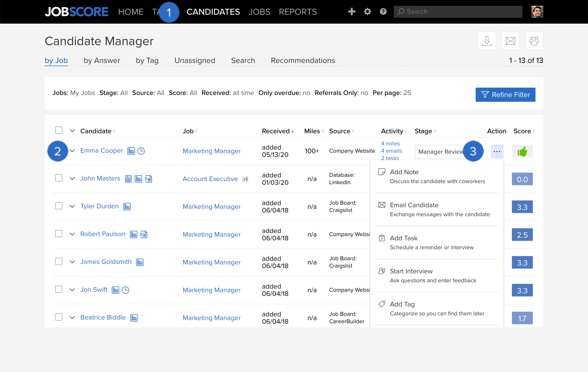Click Robert Paulson's salary document icon
This screenshot has width=588, height=372.
point(144,235)
